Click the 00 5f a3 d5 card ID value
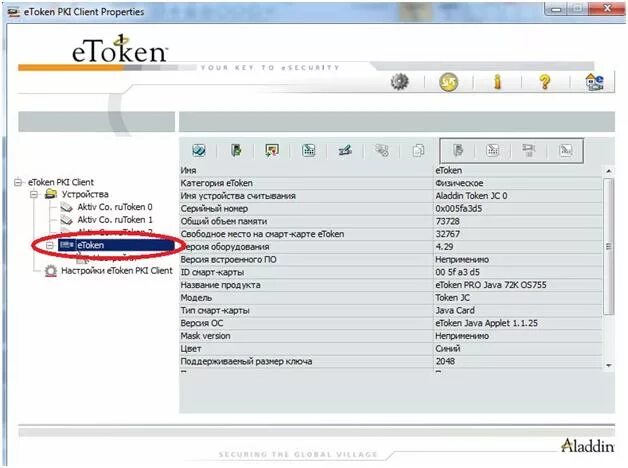The width and height of the screenshot is (628, 468). (x=457, y=273)
